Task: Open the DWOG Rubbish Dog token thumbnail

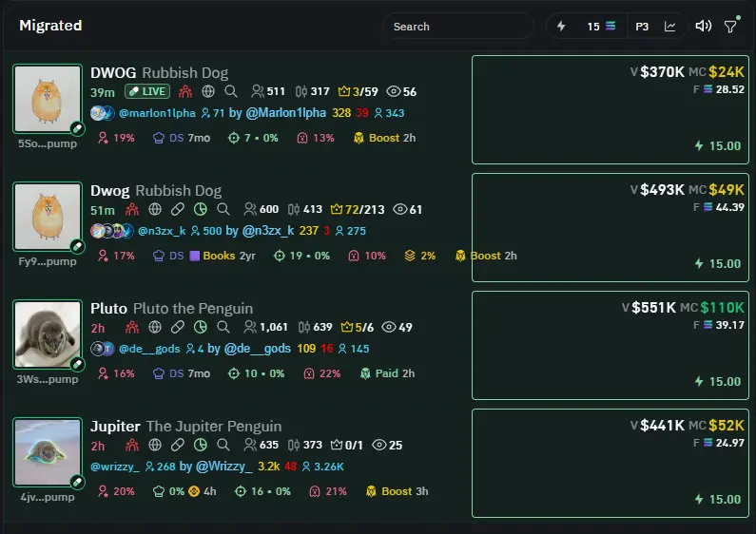Action: click(48, 98)
